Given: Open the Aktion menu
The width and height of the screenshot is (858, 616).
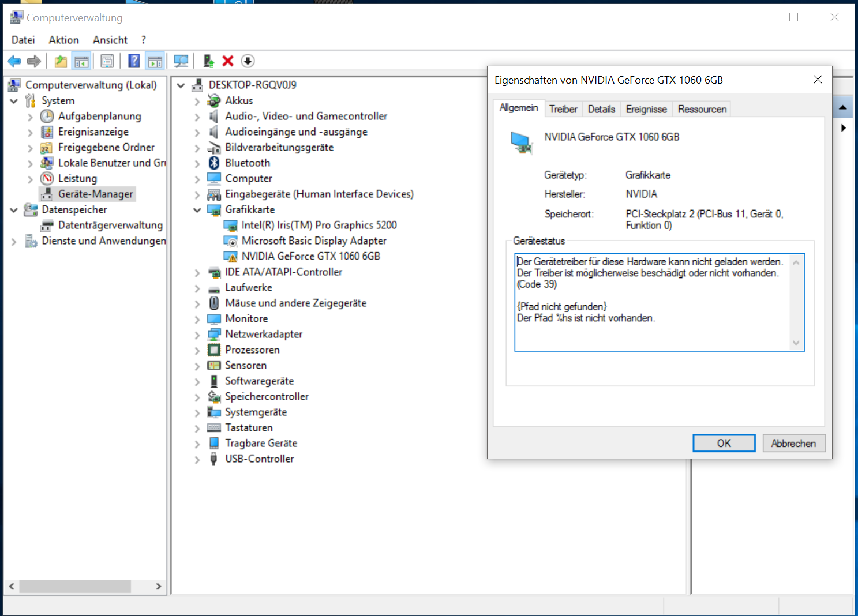Looking at the screenshot, I should tap(63, 40).
